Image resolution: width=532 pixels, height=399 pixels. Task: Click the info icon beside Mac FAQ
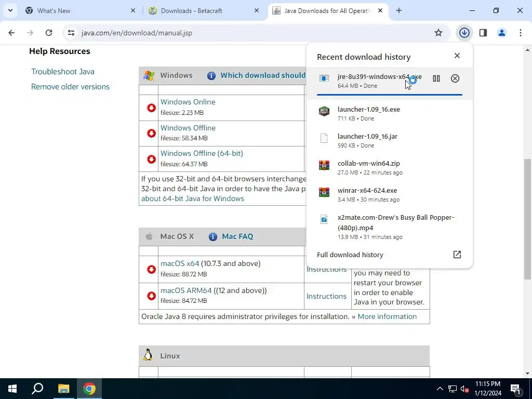coord(212,236)
